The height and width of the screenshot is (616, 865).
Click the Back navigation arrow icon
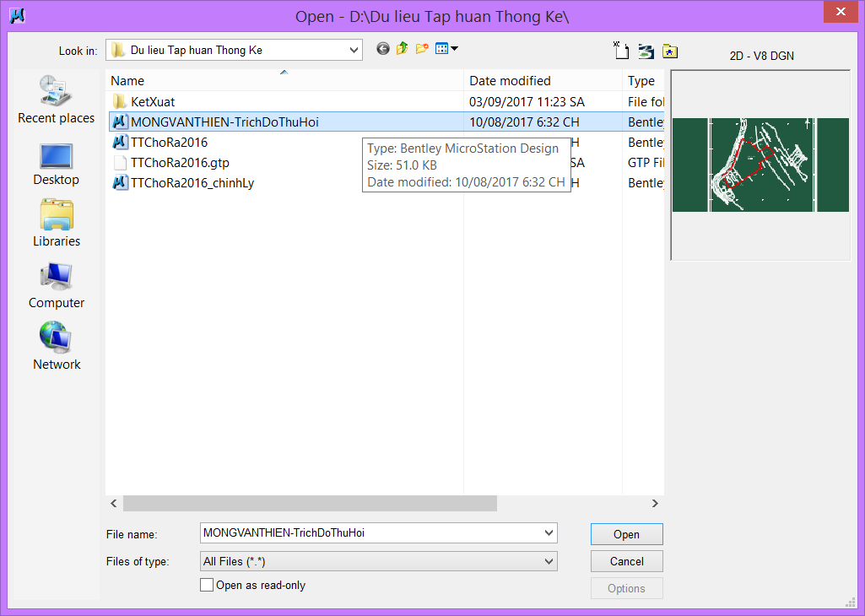(x=383, y=49)
